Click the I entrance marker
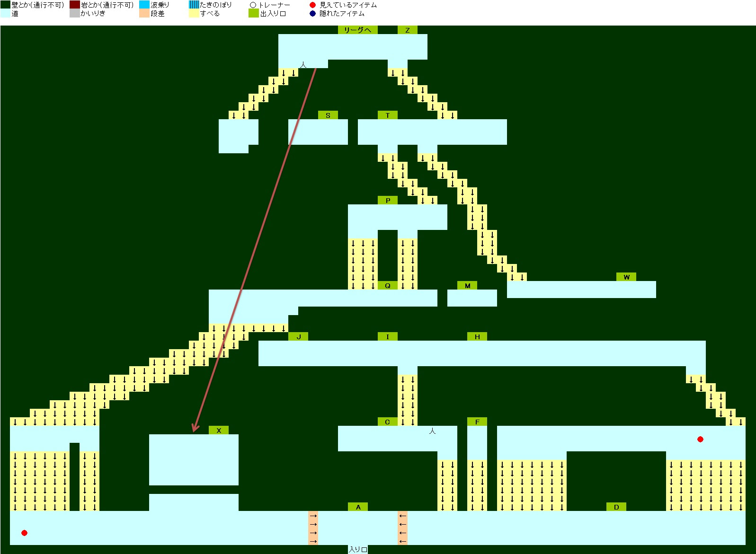This screenshot has height=554, width=756. click(x=388, y=336)
